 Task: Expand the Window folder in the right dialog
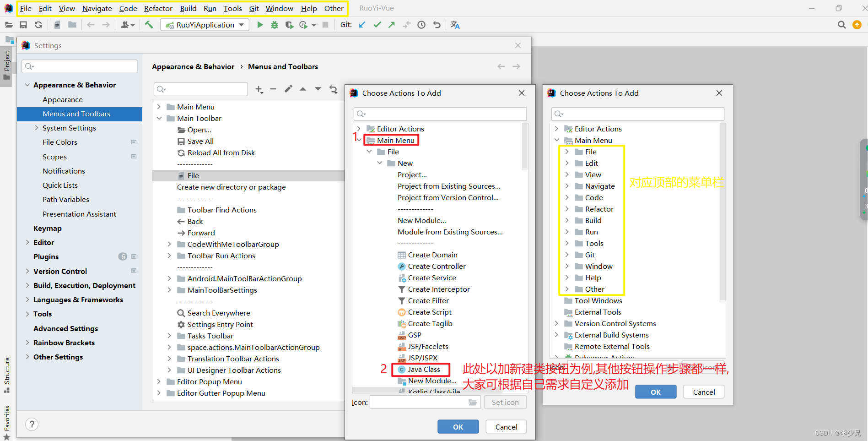[x=567, y=266]
